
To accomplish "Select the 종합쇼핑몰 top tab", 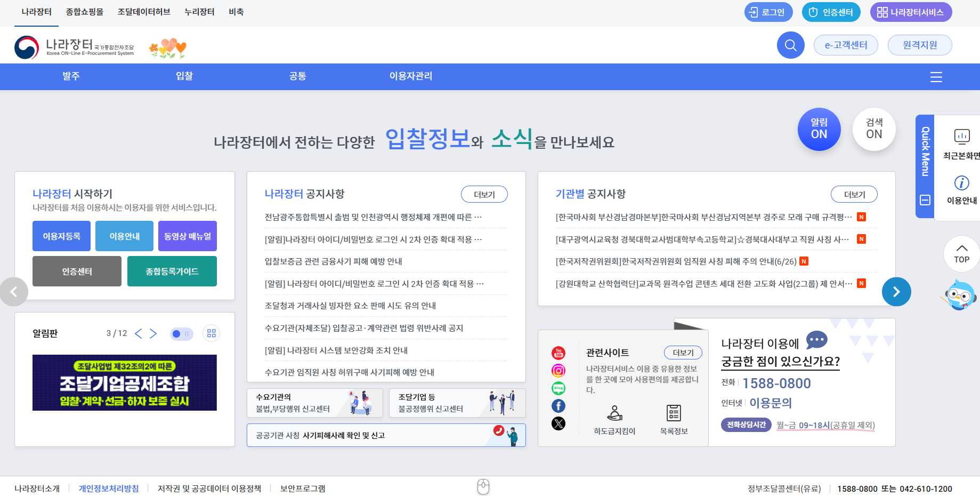I will 85,12.
